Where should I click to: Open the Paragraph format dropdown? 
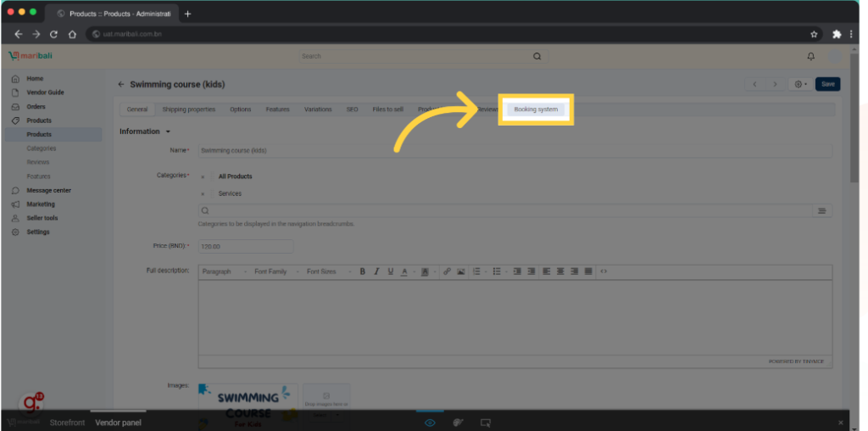coord(225,271)
